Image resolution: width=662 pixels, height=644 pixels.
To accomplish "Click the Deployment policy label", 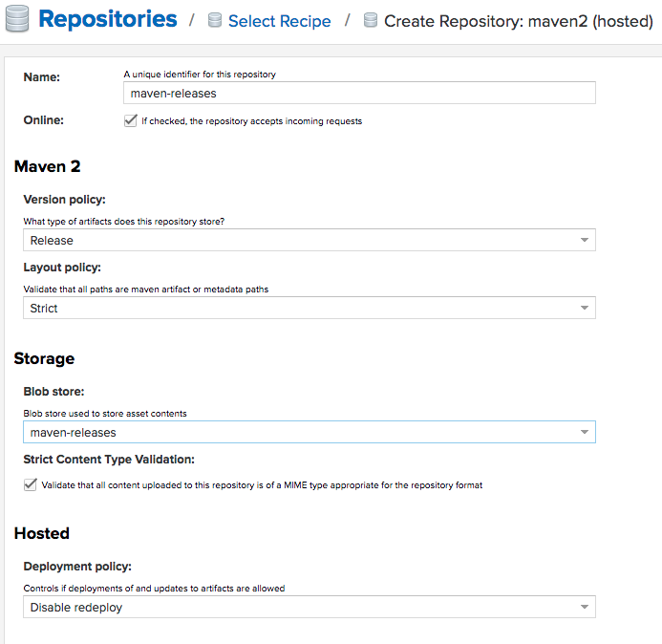I will point(77,567).
